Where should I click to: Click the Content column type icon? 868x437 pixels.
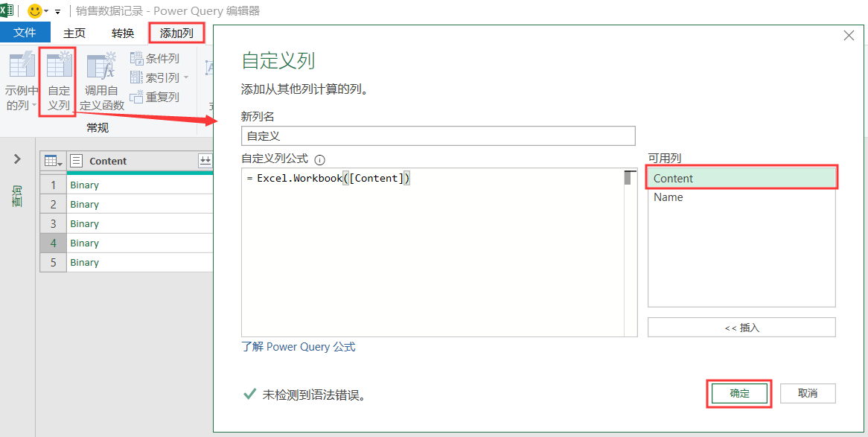(x=77, y=161)
